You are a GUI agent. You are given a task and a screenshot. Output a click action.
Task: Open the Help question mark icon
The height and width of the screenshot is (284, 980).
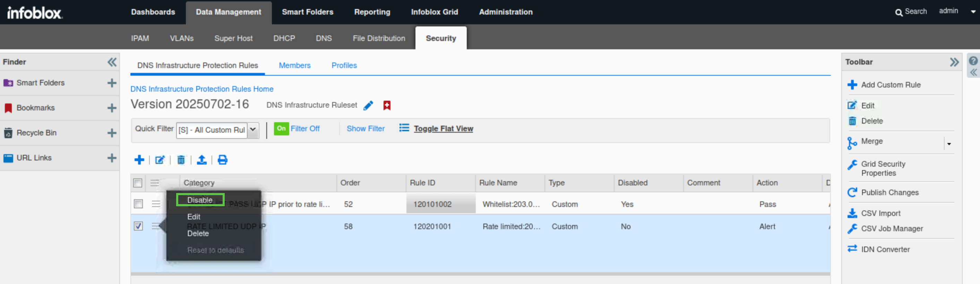click(x=973, y=61)
